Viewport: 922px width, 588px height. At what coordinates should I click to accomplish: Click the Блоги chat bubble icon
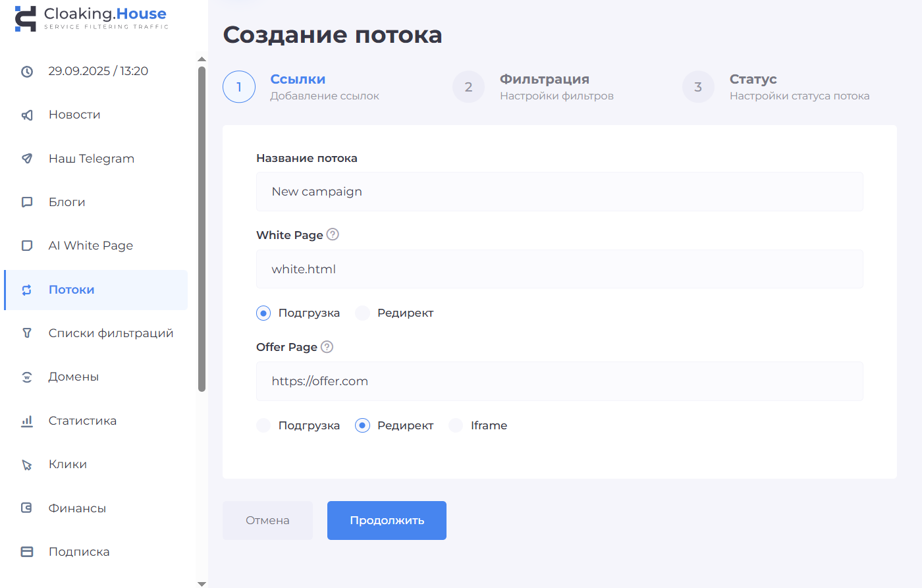click(x=27, y=202)
